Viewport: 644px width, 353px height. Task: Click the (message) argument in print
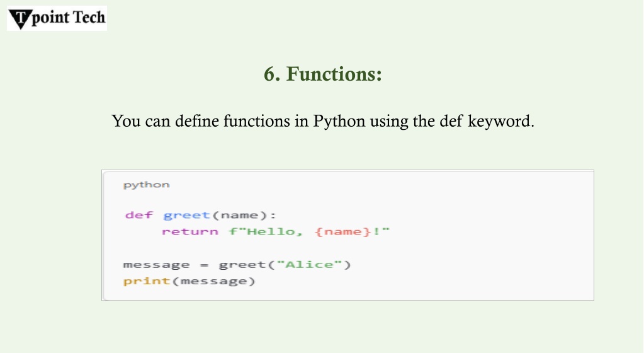[x=213, y=281]
